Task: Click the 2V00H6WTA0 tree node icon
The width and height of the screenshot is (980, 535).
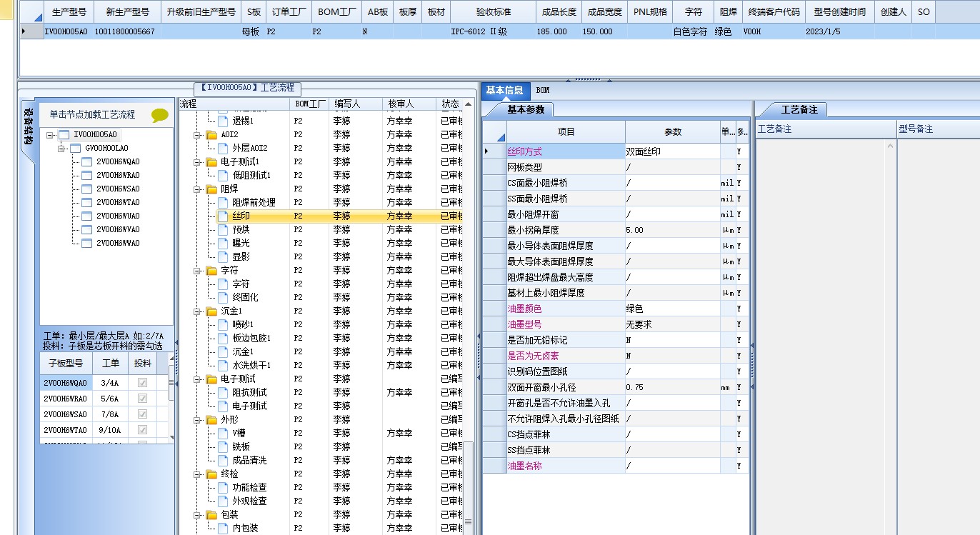Action: [87, 202]
